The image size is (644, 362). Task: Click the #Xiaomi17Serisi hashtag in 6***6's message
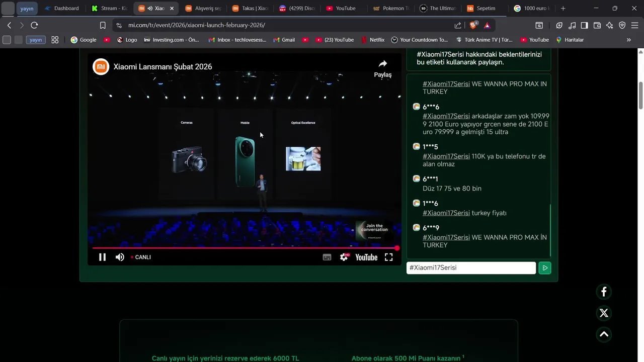[446, 116]
